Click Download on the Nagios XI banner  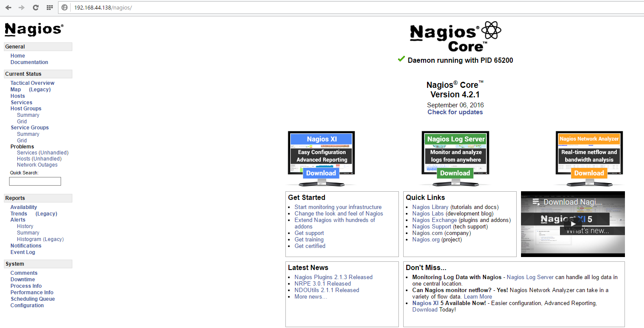click(x=321, y=173)
